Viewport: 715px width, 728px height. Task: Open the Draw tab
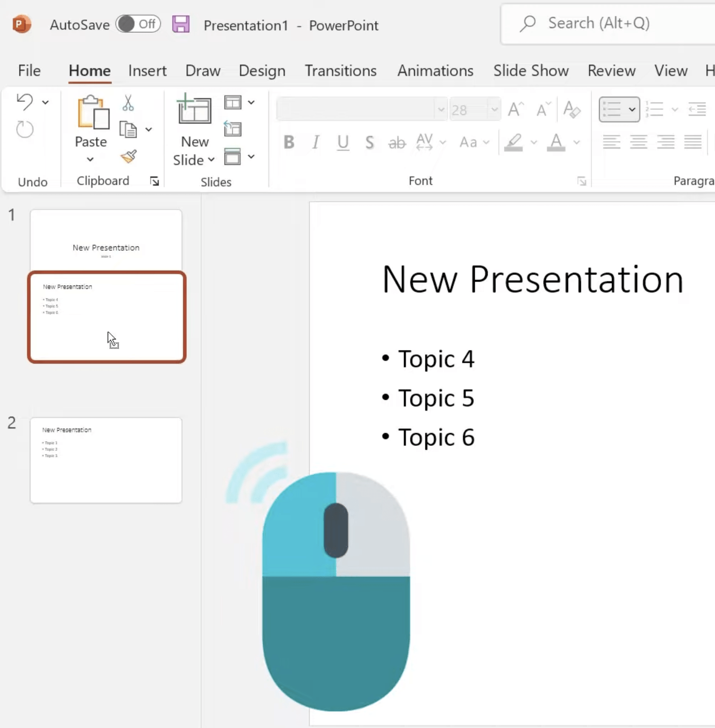click(x=203, y=71)
